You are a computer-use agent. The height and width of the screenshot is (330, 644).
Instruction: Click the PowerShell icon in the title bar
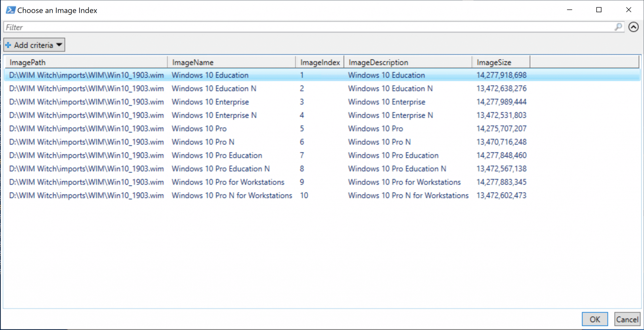[10, 10]
